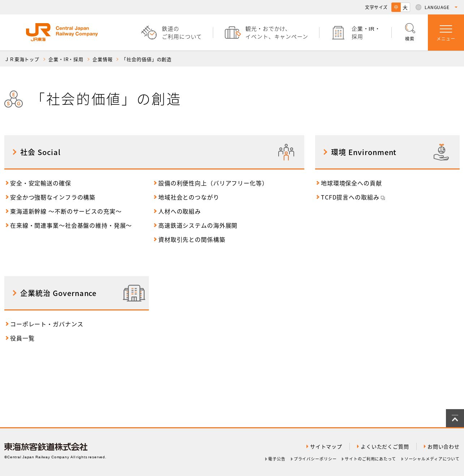This screenshot has height=476, width=464.
Task: Open 企業・IR・採用 menu
Action: (x=365, y=33)
